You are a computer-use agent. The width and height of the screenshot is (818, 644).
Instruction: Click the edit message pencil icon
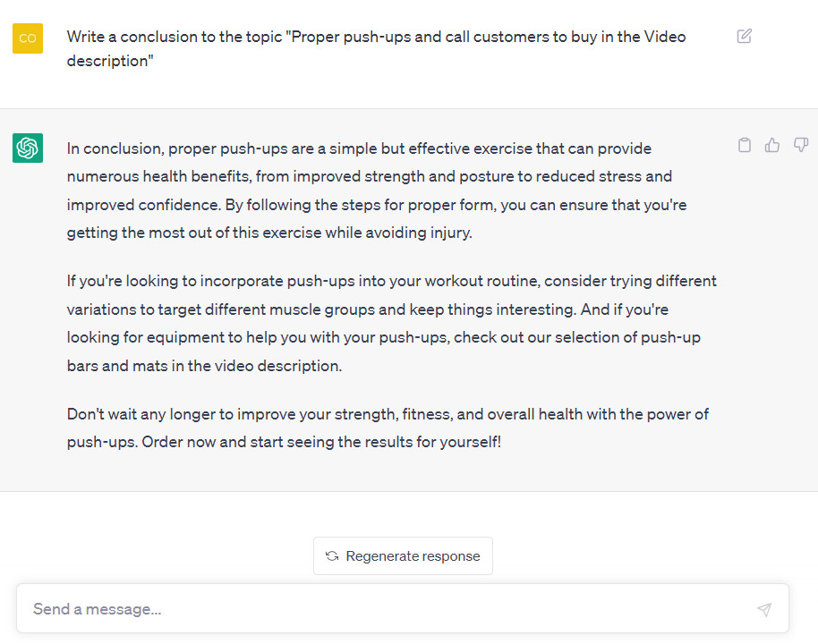744,37
